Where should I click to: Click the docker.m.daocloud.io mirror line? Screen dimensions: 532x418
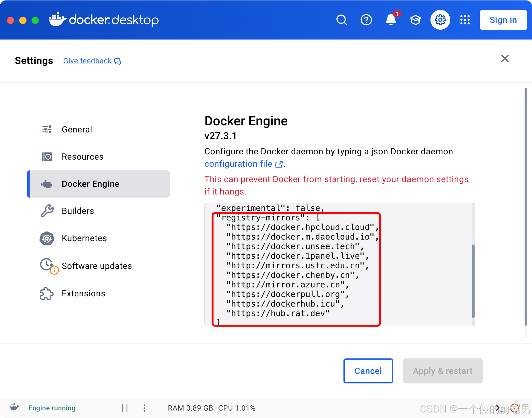[302, 237]
